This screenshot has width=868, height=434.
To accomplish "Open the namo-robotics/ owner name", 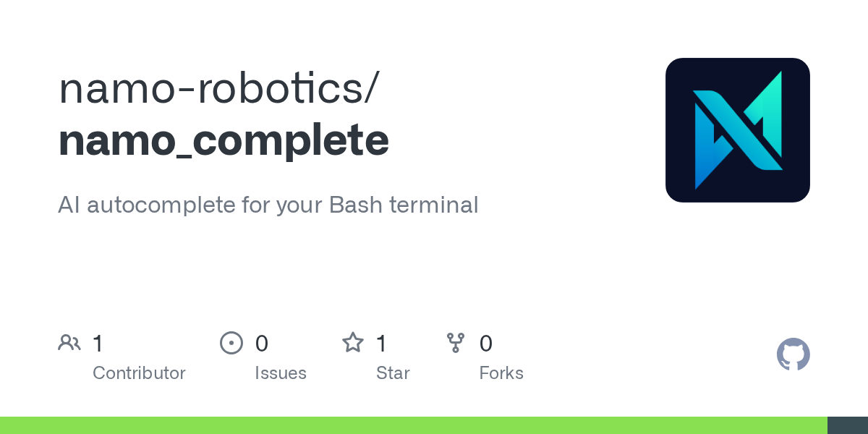I will [218, 87].
